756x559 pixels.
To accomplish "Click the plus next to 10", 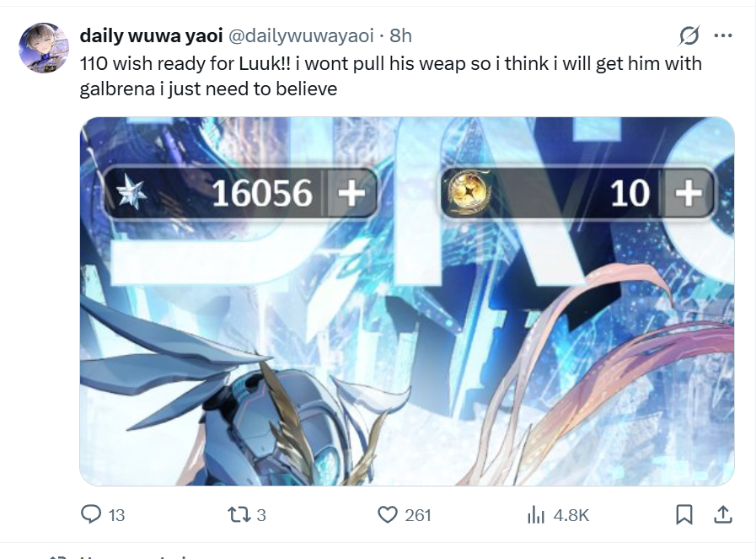I will coord(689,193).
